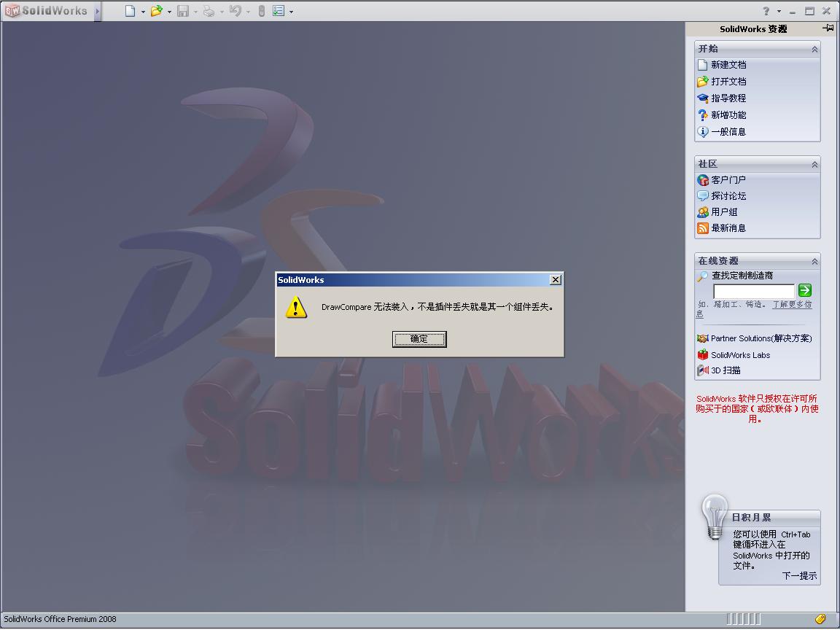Collapse the 社区 section
Image resolution: width=840 pixels, height=630 pixels.
[x=814, y=165]
